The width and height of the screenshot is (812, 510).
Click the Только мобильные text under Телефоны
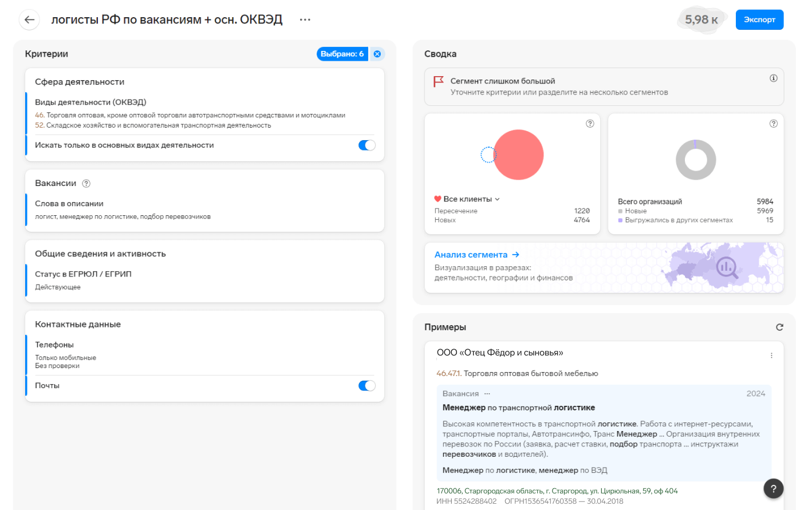[65, 358]
